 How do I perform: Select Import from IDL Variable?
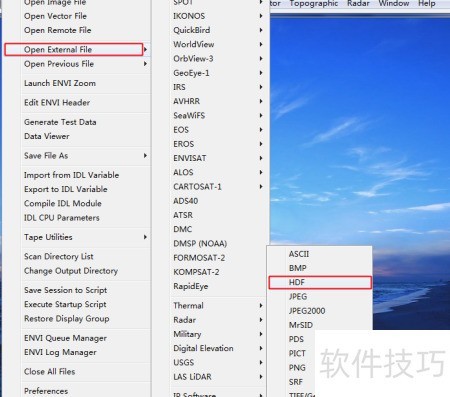[71, 175]
